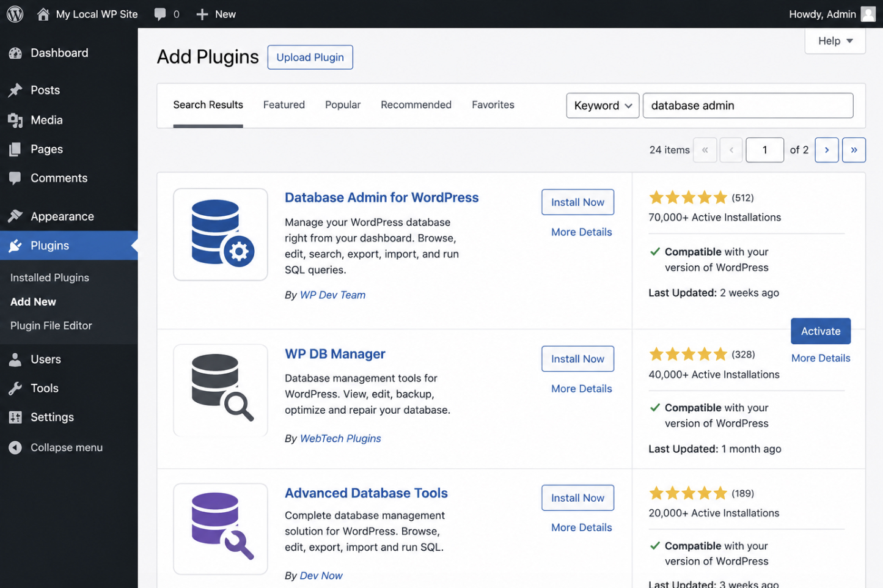Screen dimensions: 883x588
Task: Install Database Admin for WordPress plugin
Action: [x=577, y=202]
